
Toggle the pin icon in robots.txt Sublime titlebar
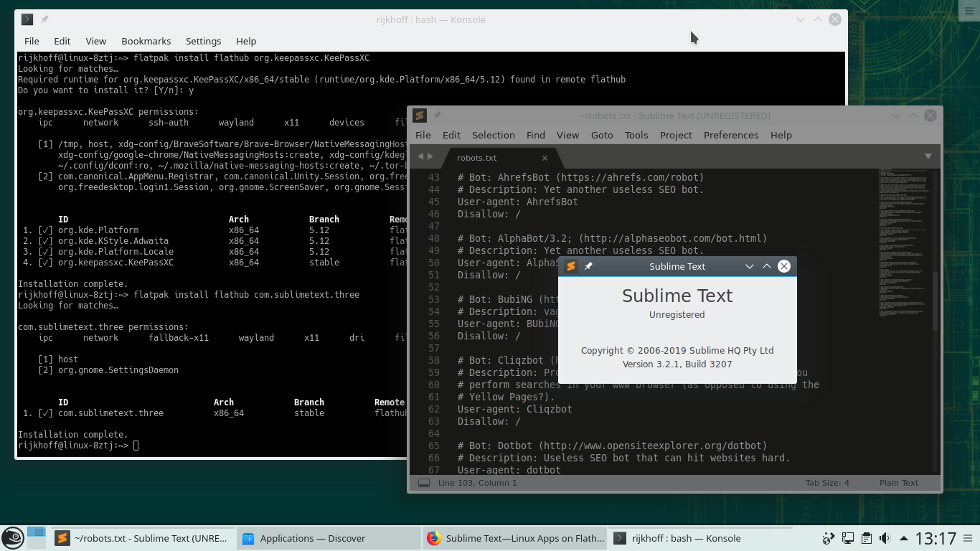point(437,116)
